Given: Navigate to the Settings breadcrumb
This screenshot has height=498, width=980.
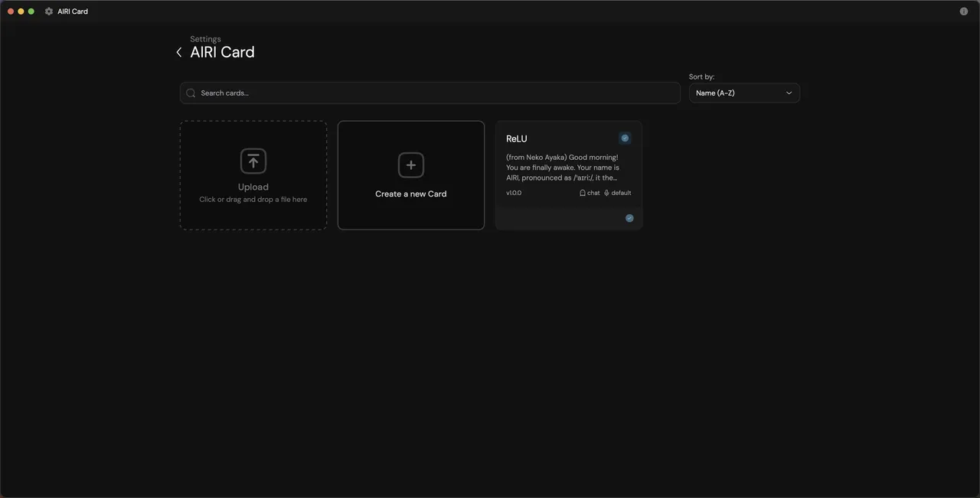Looking at the screenshot, I should [205, 39].
